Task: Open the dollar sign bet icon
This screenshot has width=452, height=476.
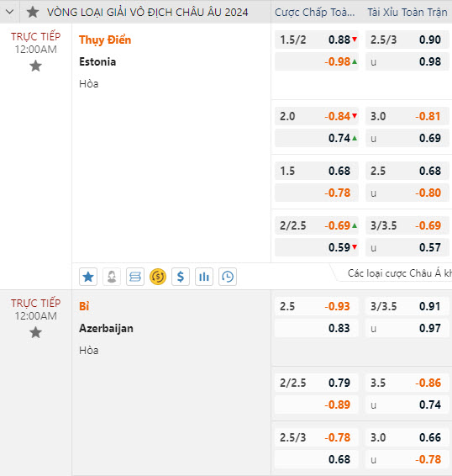Action: [181, 277]
